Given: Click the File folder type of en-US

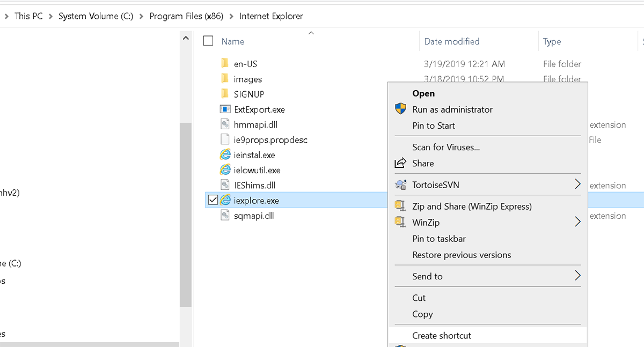Looking at the screenshot, I should point(562,64).
